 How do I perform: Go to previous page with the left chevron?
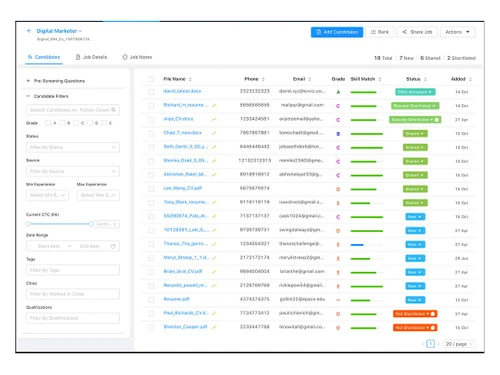pyautogui.click(x=423, y=344)
